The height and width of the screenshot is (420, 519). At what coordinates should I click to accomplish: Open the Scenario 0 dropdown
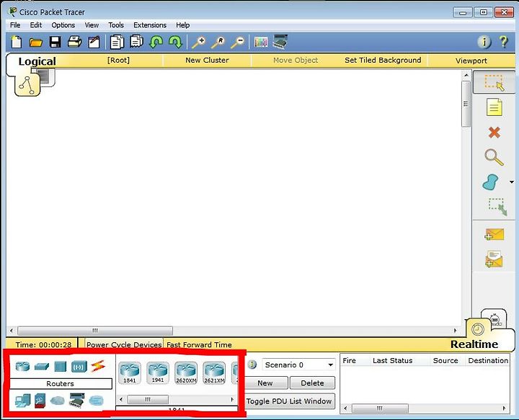click(x=298, y=365)
